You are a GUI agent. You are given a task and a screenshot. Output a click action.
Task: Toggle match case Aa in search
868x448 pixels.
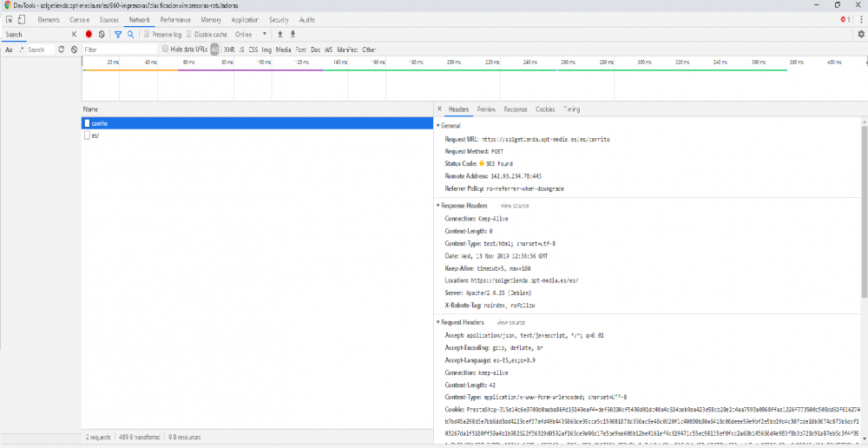[9, 49]
